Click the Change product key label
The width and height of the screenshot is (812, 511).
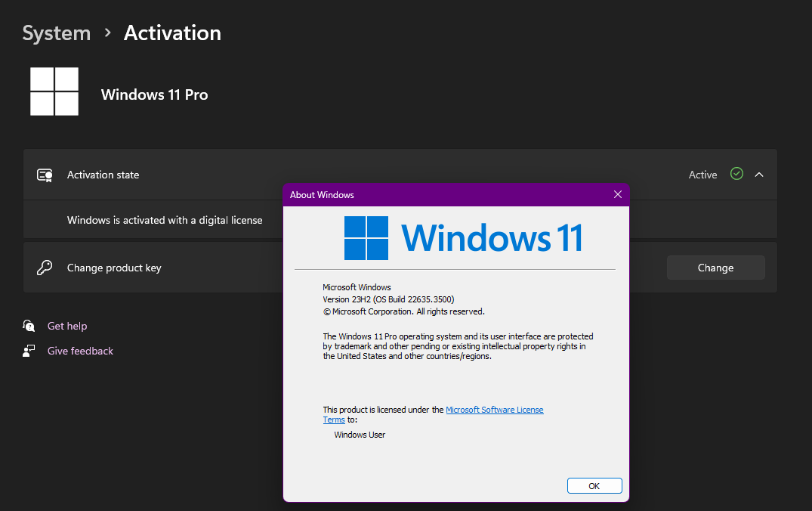pyautogui.click(x=115, y=268)
